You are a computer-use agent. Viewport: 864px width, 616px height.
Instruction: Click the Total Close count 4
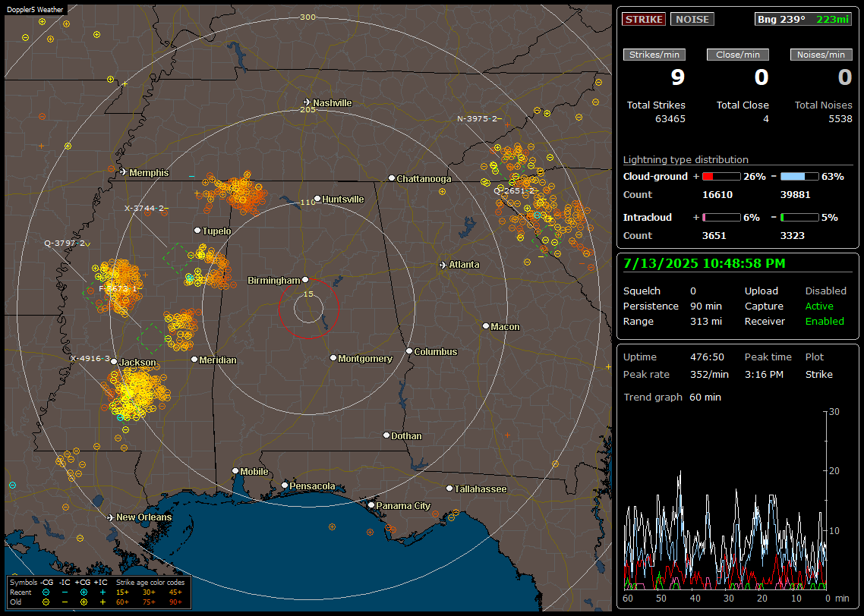(x=765, y=119)
